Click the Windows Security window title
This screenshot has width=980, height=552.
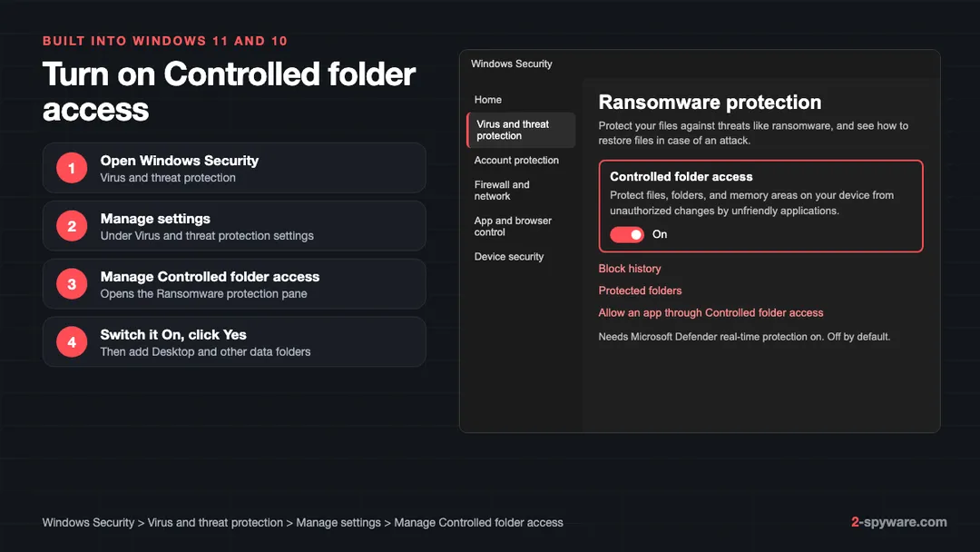pos(511,64)
